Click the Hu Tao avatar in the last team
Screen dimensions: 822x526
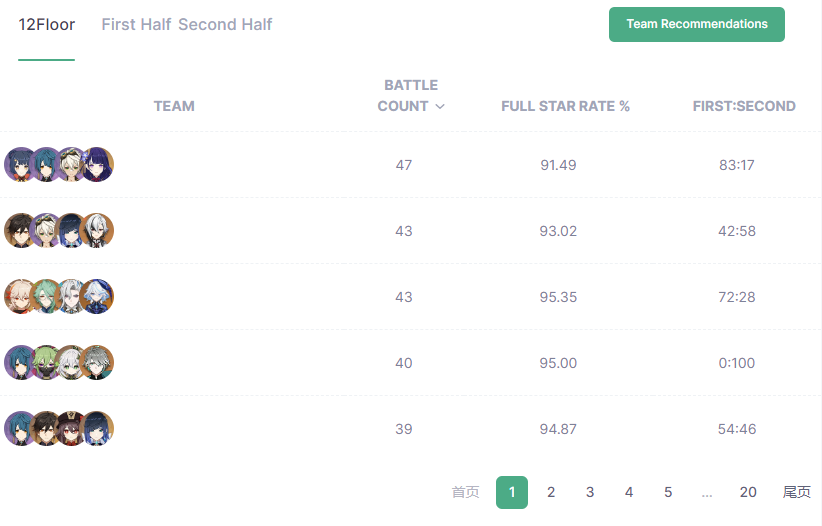pyautogui.click(x=71, y=429)
